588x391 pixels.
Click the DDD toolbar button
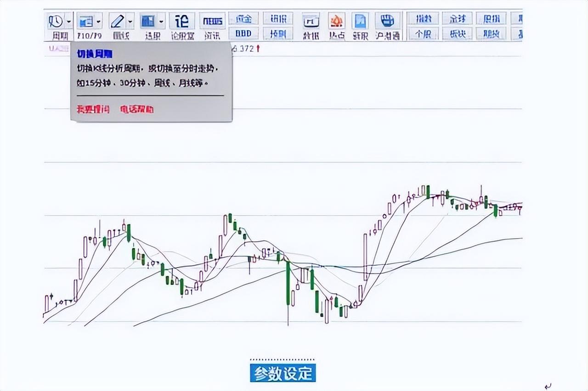click(243, 34)
